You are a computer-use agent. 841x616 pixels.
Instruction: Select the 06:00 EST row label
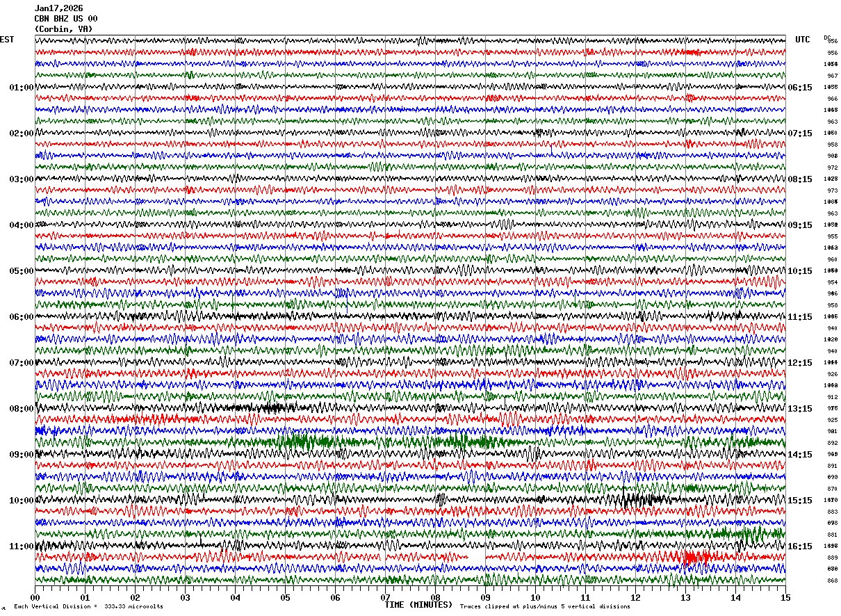[21, 317]
